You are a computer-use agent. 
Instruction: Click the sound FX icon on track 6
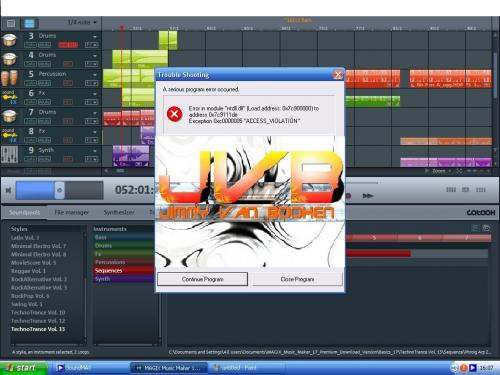click(9, 97)
